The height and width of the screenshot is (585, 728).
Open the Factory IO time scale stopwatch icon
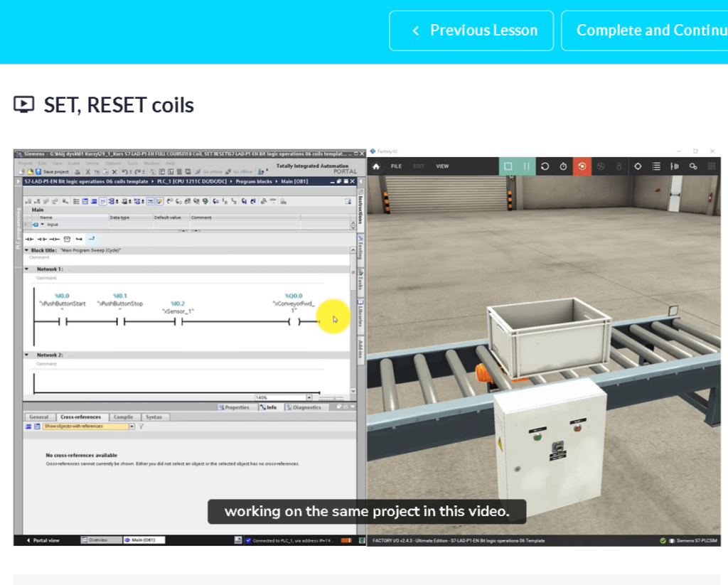coord(562,166)
